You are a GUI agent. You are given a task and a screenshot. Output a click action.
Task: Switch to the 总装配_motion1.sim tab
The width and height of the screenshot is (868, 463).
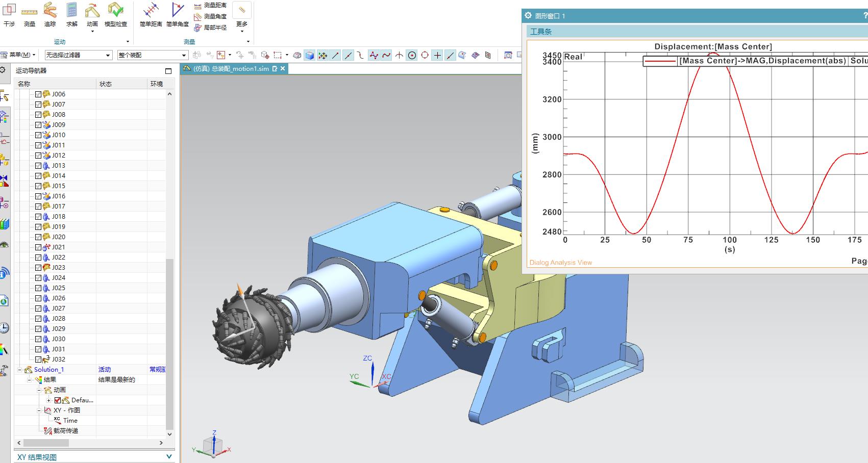click(x=230, y=68)
